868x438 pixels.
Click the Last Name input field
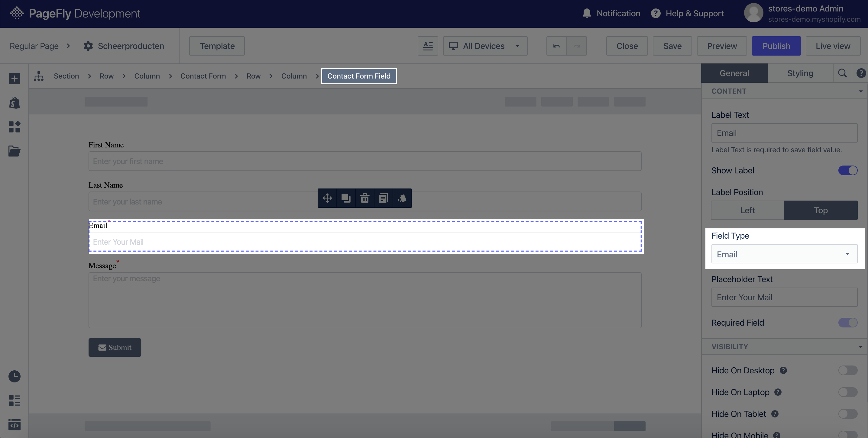point(364,202)
